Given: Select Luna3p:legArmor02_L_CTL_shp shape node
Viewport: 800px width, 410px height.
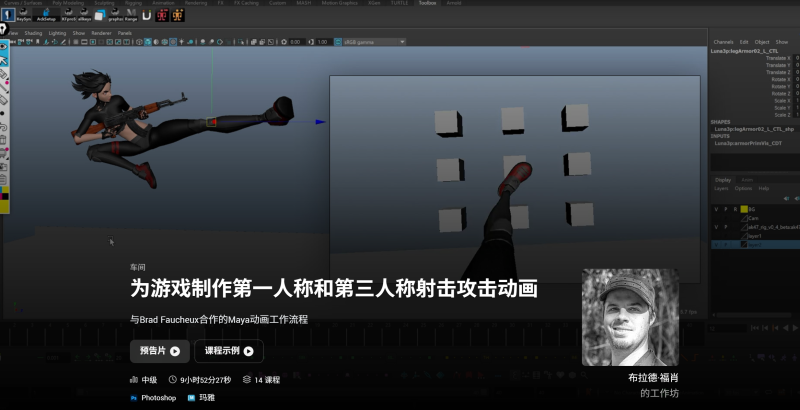Looking at the screenshot, I should tap(754, 130).
